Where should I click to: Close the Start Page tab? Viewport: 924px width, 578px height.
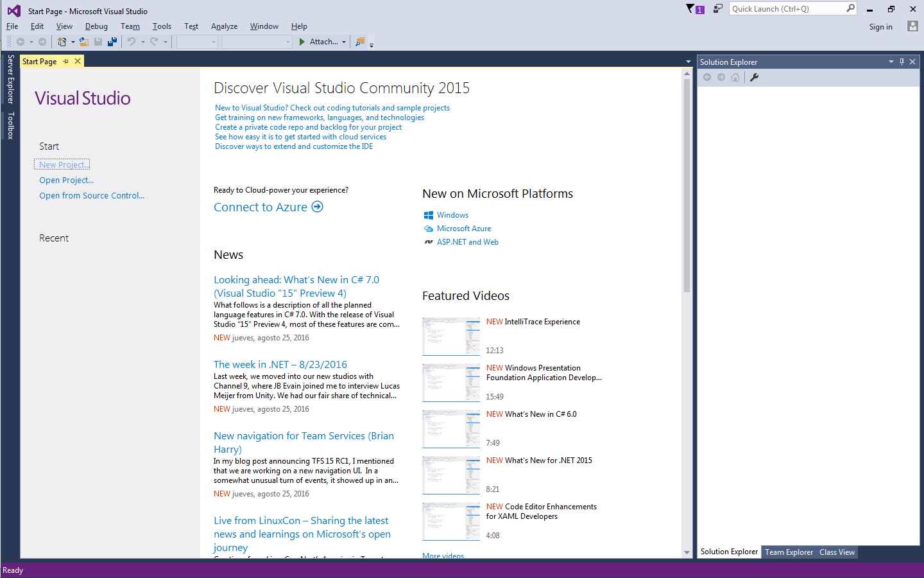pyautogui.click(x=78, y=61)
